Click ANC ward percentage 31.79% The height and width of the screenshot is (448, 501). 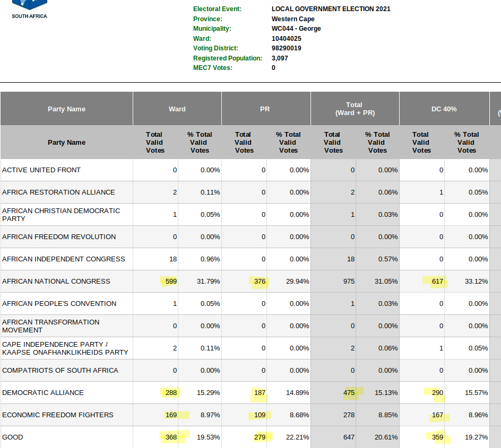tap(209, 282)
